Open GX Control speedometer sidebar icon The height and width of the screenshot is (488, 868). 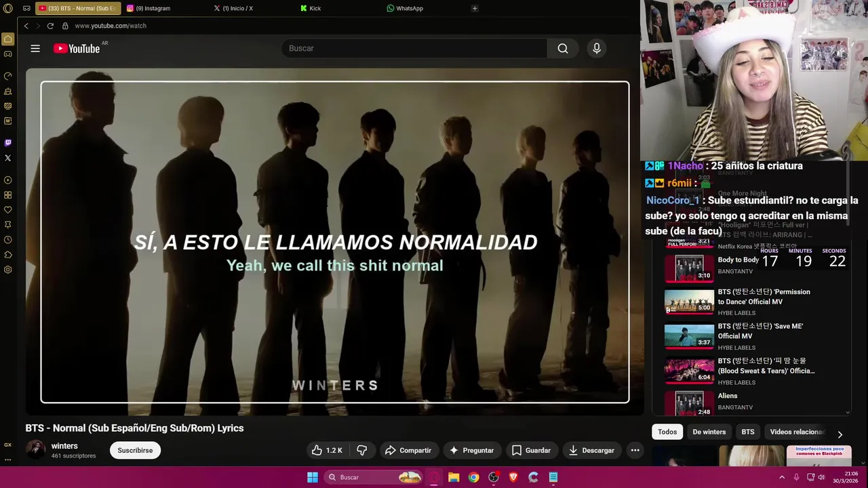coord(8,76)
